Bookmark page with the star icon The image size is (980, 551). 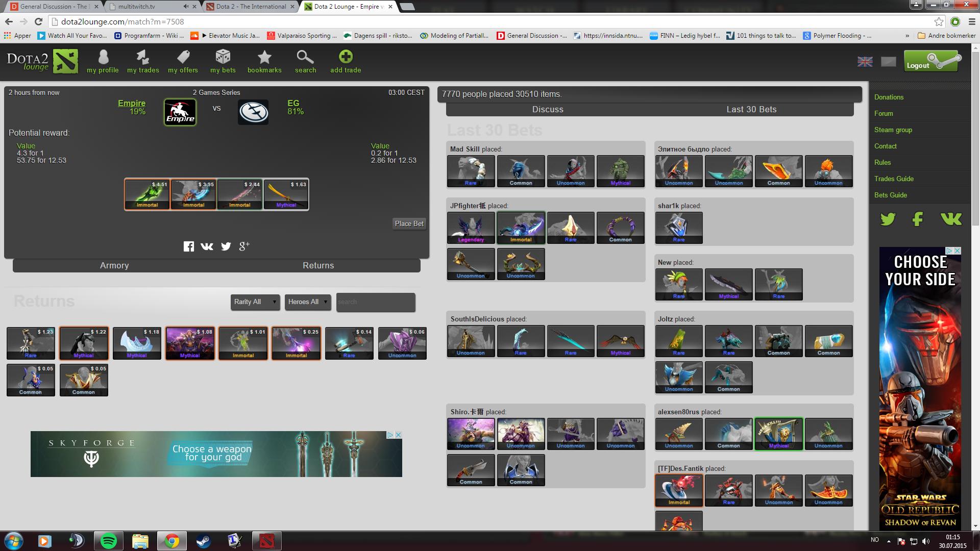[939, 21]
